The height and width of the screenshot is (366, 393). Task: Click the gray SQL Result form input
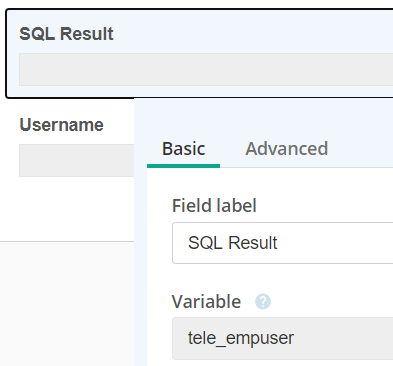(x=206, y=69)
